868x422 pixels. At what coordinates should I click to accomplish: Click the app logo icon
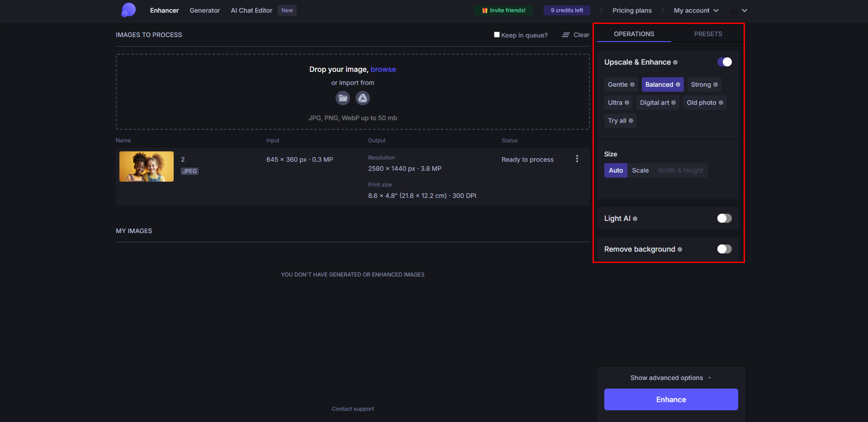(x=128, y=10)
